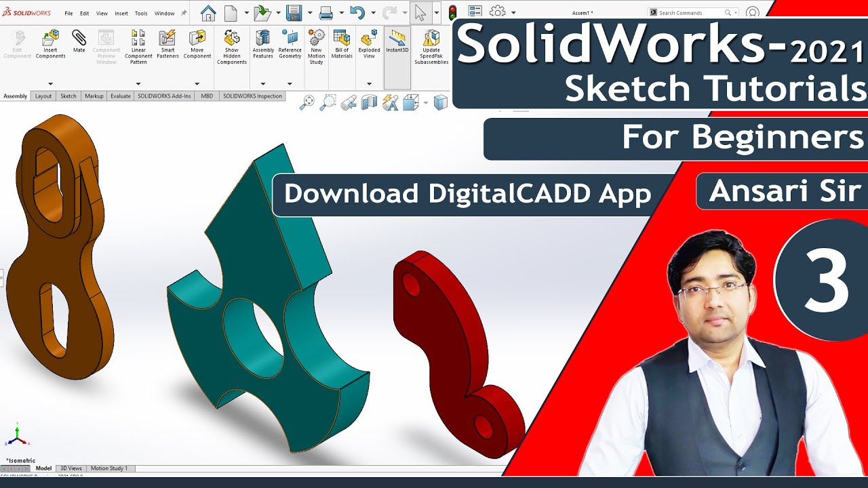Viewport: 868px width, 488px height.
Task: Open File Properties icon next to traffic light
Action: [475, 12]
